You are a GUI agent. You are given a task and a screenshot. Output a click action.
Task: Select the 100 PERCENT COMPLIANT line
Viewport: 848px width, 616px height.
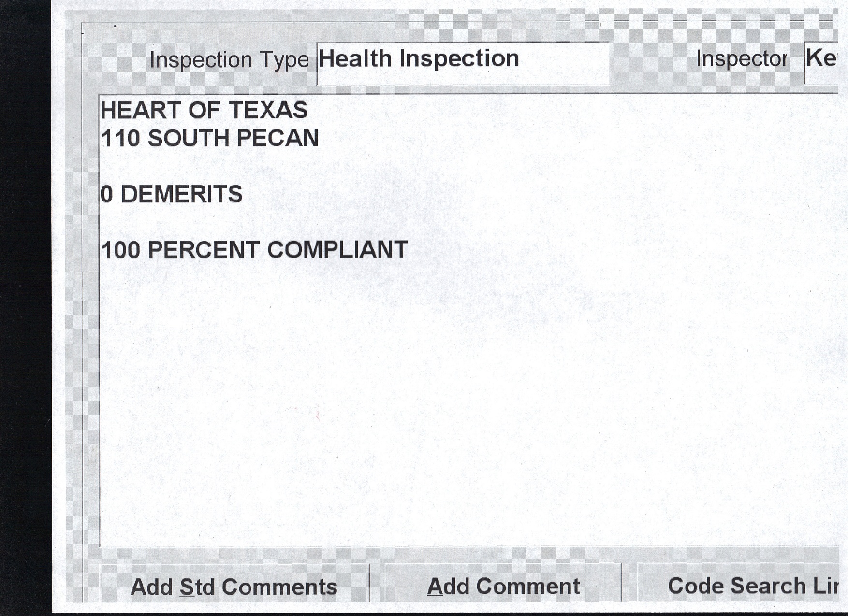255,250
